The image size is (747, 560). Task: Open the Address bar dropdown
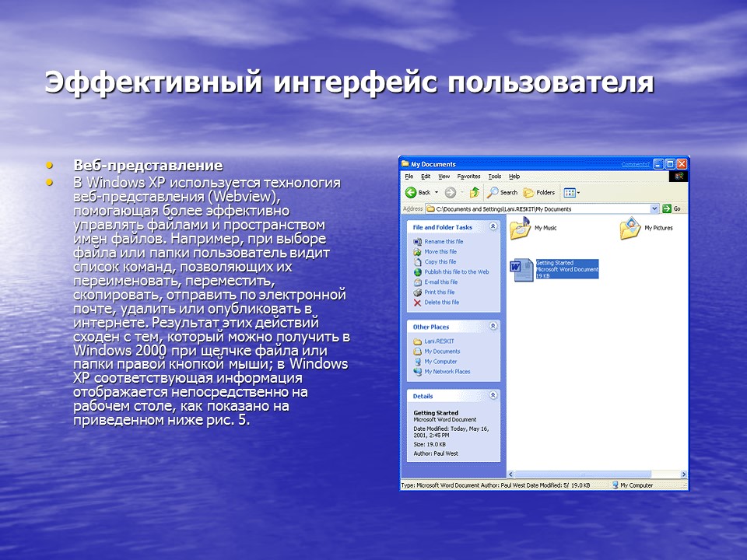click(x=654, y=208)
